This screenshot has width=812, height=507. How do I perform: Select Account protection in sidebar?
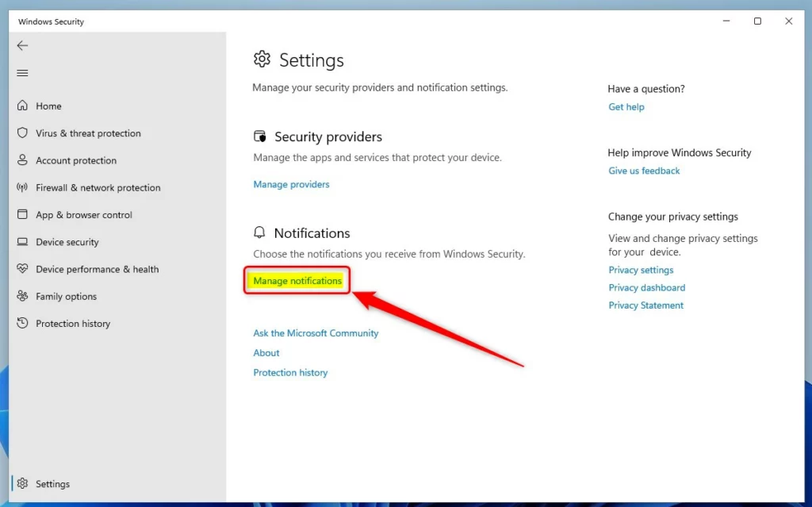(x=76, y=160)
